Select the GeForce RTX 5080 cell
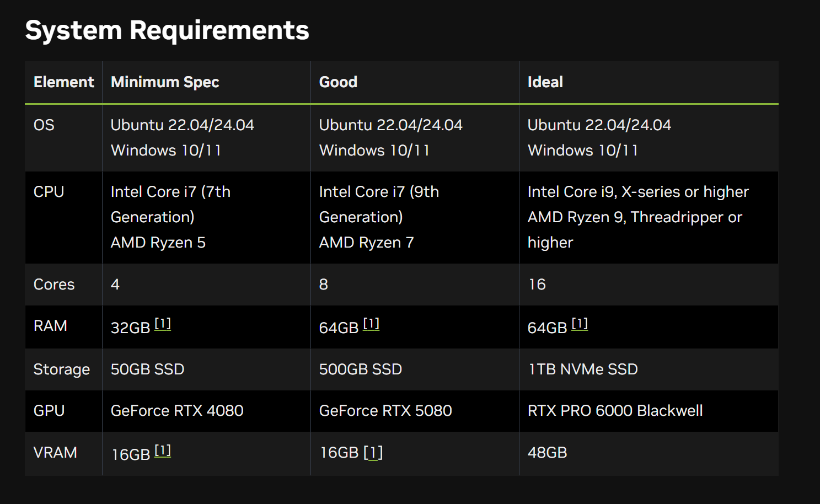This screenshot has width=820, height=504. click(385, 411)
